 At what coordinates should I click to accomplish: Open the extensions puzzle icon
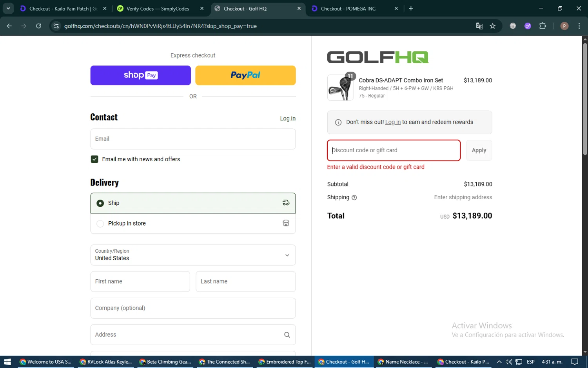click(x=543, y=26)
